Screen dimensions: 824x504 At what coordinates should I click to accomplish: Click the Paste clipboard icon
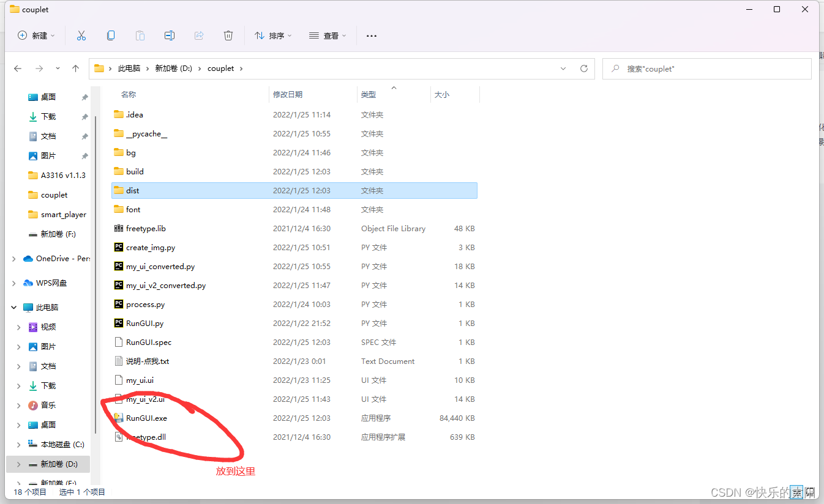(140, 35)
